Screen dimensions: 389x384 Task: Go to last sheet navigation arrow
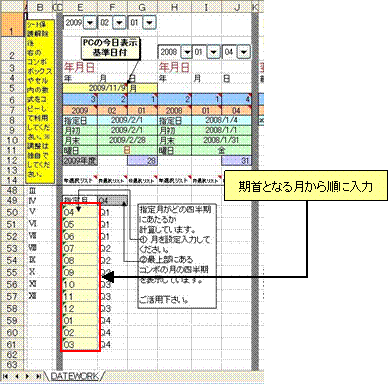click(x=38, y=376)
